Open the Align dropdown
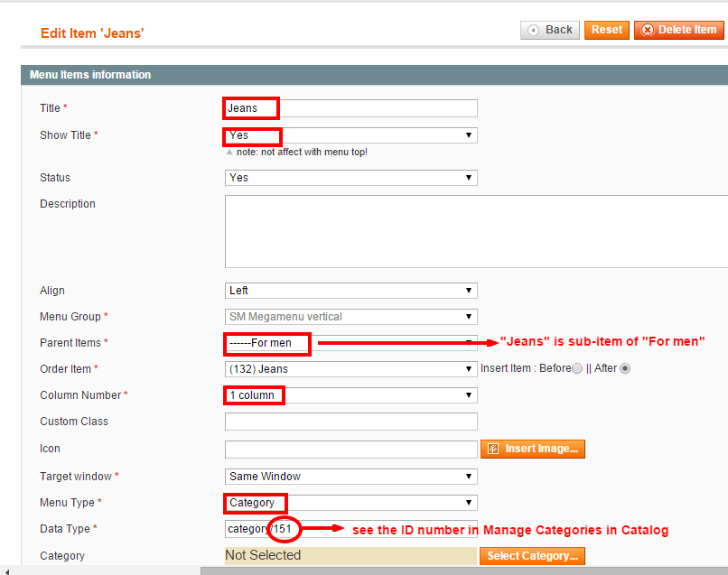 pyautogui.click(x=351, y=291)
